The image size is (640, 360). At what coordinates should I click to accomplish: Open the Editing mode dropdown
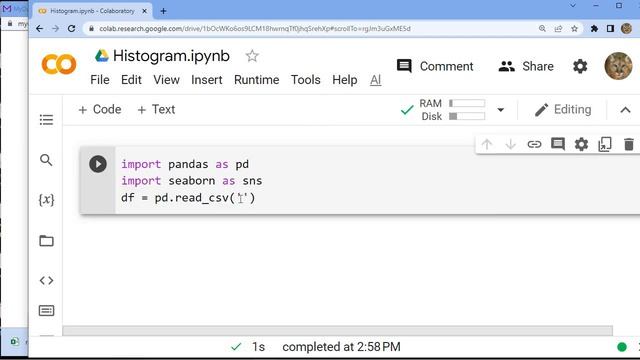[x=563, y=110]
